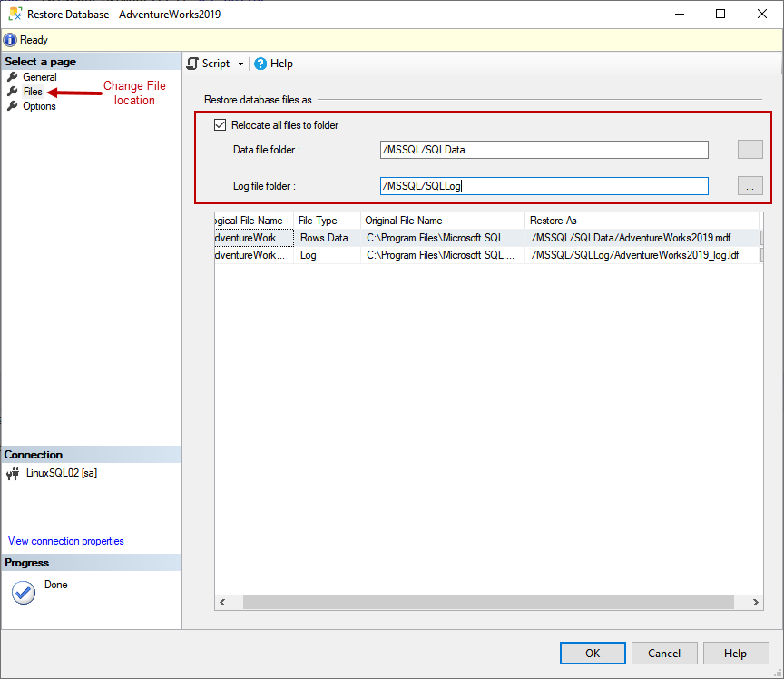Image resolution: width=784 pixels, height=679 pixels.
Task: Click in the Data file folder field
Action: (544, 150)
